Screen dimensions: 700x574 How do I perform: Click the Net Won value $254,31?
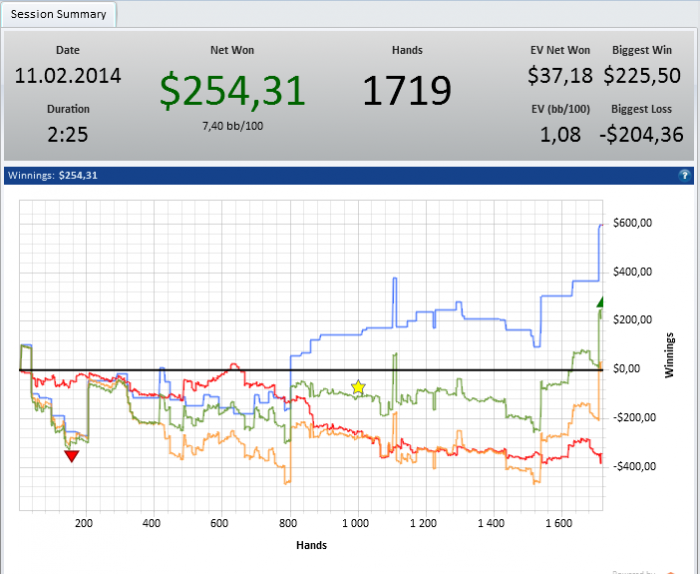coord(232,91)
